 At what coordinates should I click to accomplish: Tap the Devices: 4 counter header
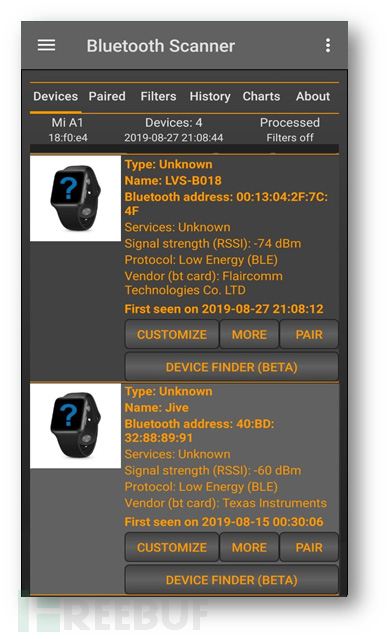coord(174,123)
